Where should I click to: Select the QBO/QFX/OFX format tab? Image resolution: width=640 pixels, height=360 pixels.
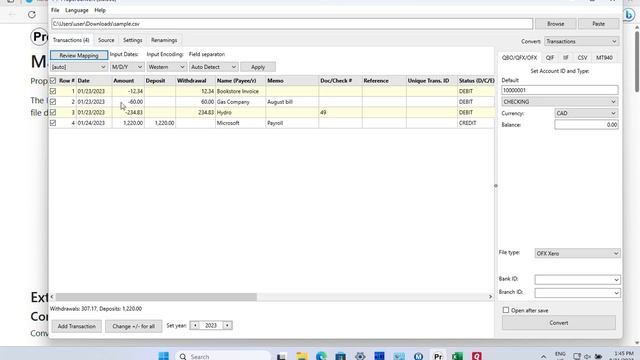coord(519,58)
